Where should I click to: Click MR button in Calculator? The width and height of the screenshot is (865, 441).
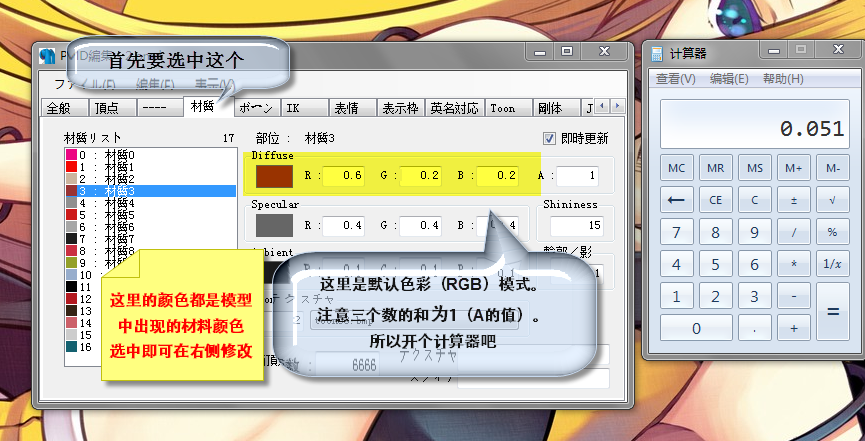pyautogui.click(x=716, y=168)
